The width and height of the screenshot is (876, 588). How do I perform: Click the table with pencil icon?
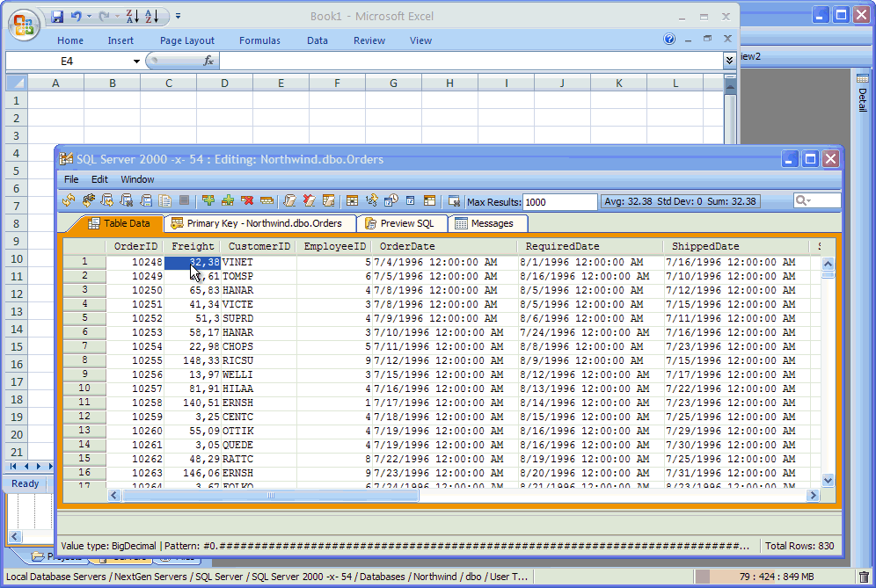coord(329,200)
